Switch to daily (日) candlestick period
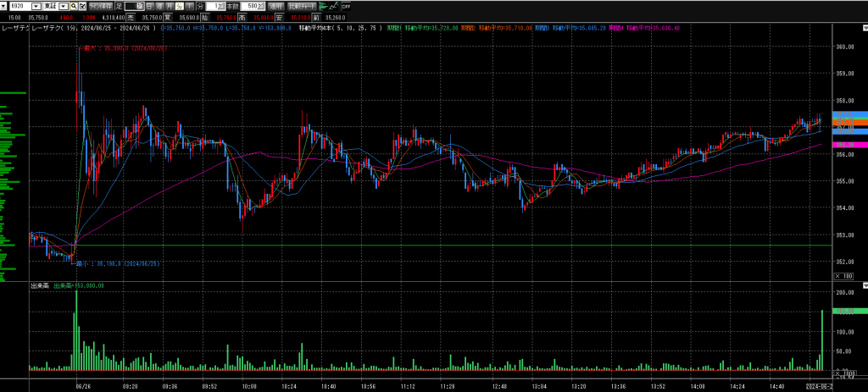 152,6
